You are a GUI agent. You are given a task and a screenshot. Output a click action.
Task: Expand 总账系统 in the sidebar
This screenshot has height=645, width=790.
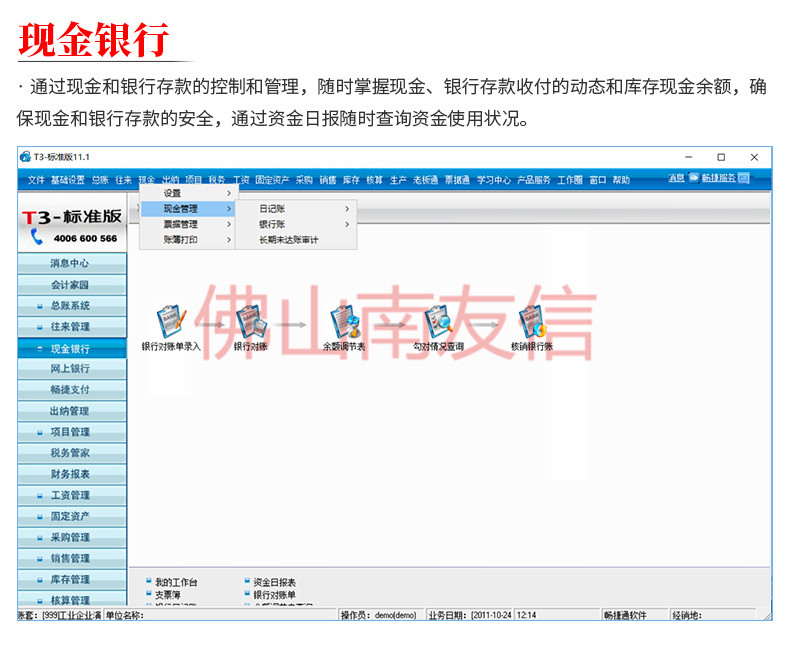point(40,306)
